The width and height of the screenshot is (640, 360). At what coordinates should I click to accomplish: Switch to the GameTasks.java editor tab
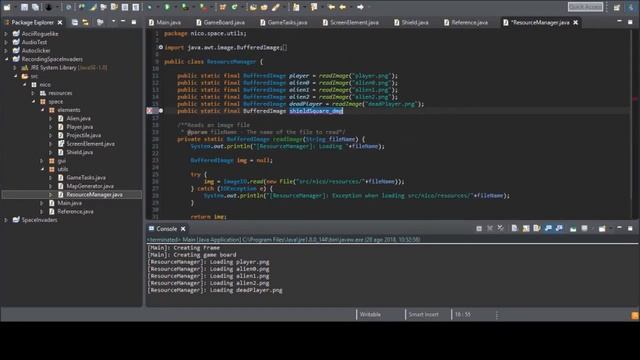click(284, 22)
